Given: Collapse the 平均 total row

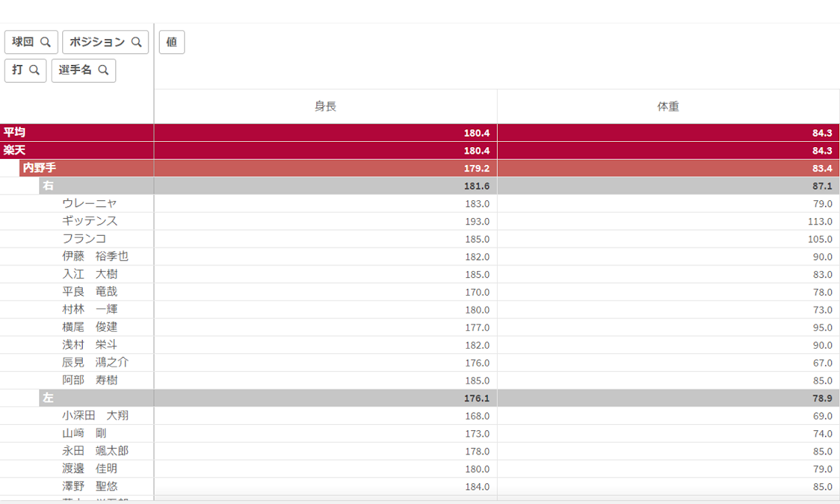Looking at the screenshot, I should (14, 132).
